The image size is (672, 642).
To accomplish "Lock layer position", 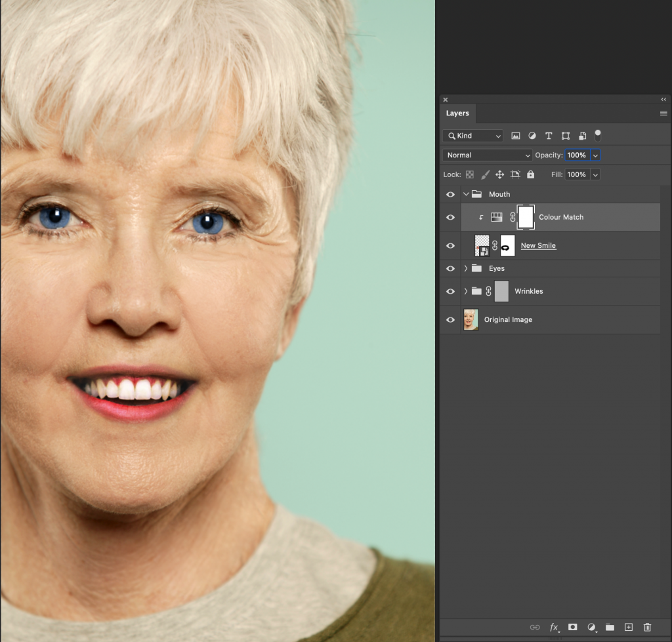I will pos(499,174).
